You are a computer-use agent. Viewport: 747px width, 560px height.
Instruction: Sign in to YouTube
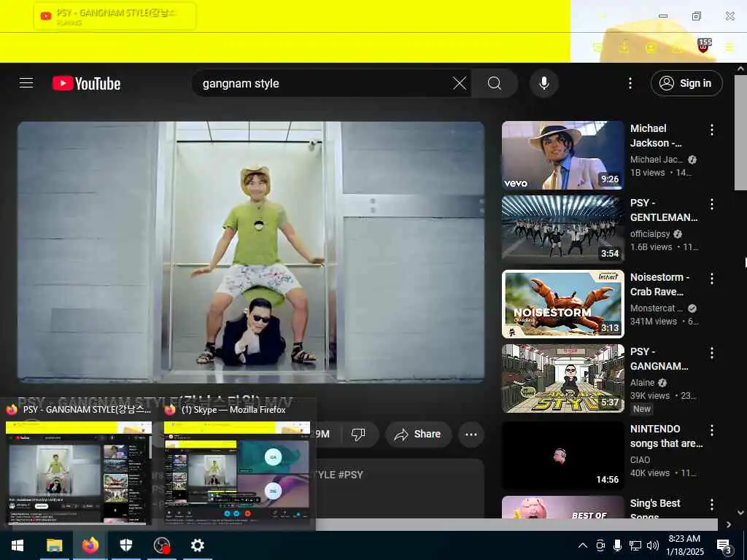tap(686, 83)
